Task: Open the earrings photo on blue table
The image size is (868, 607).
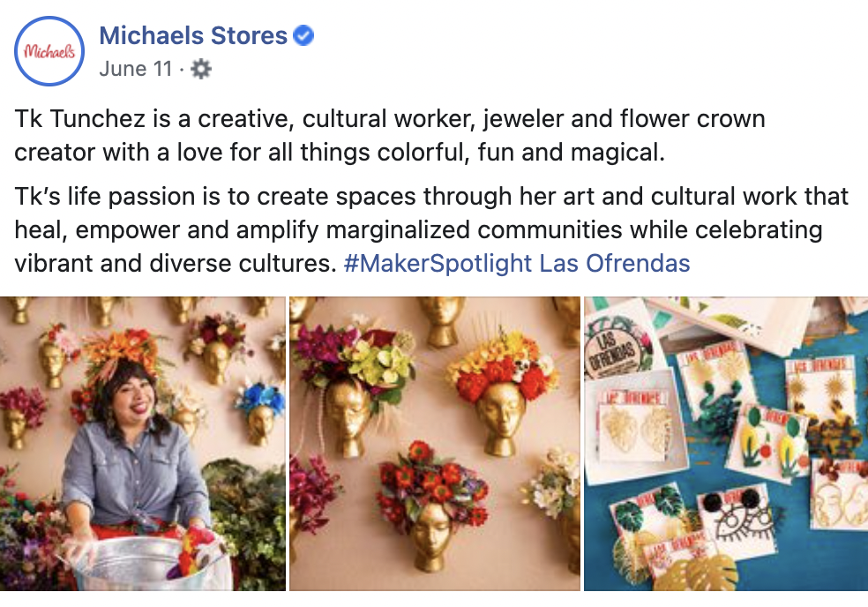Action: pyautogui.click(x=725, y=444)
